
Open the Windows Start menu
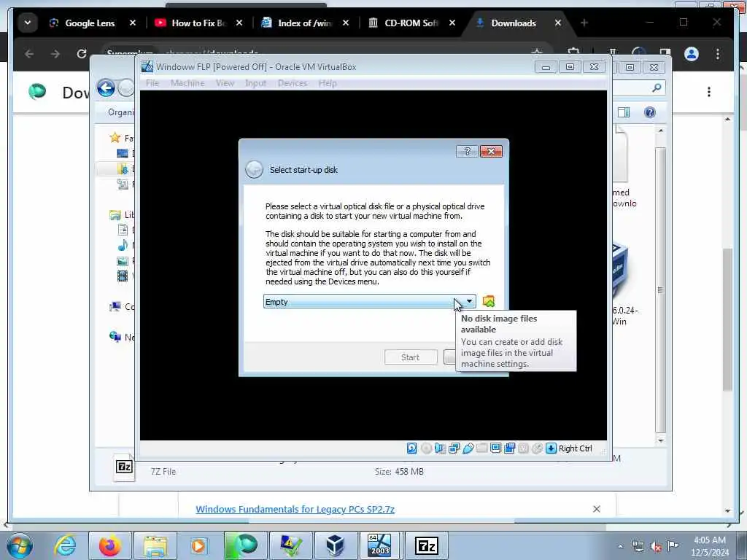(19, 545)
